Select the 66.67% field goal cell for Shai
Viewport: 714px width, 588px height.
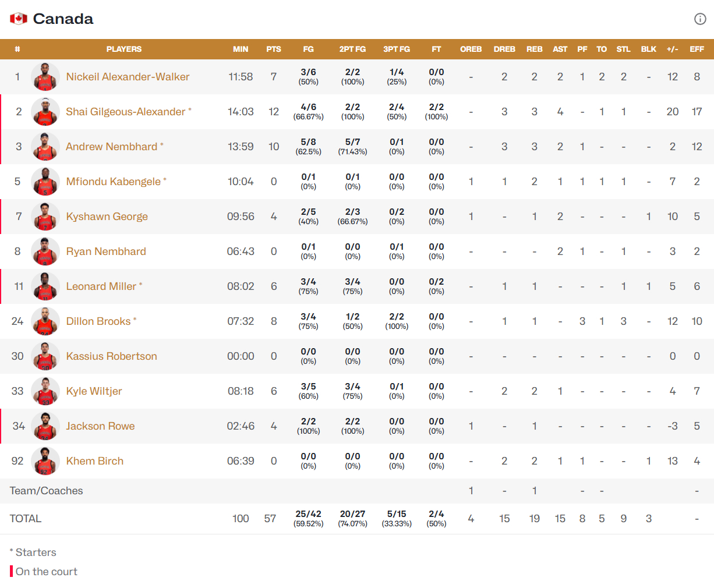(308, 112)
